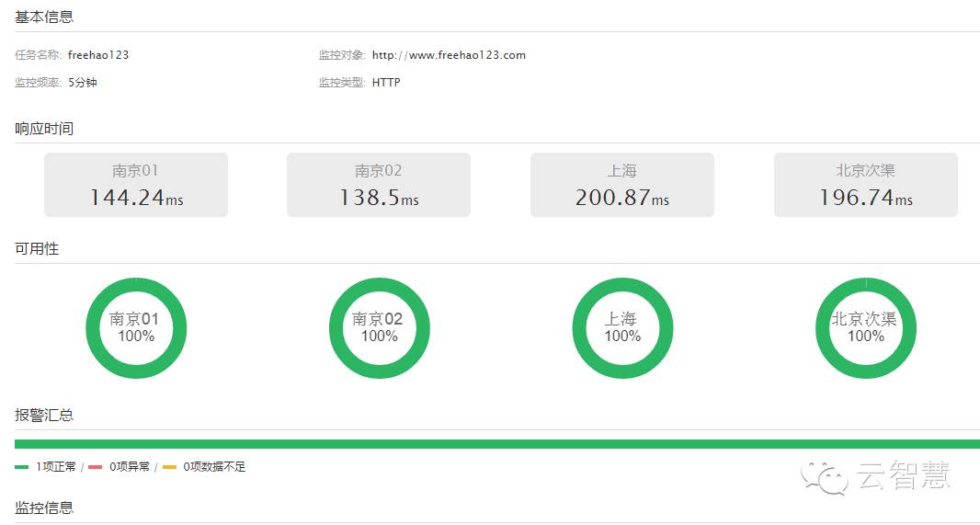Image resolution: width=980 pixels, height=525 pixels.
Task: Click the 响应时间 section heading
Action: (44, 129)
